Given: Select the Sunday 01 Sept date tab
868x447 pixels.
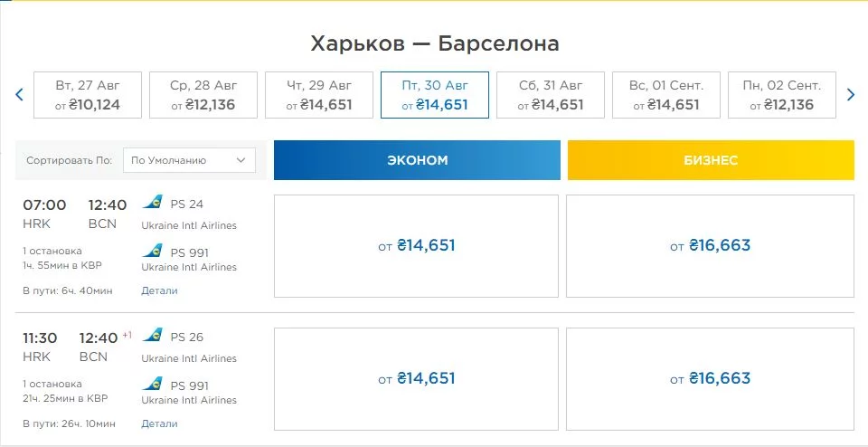Looking at the screenshot, I should point(666,95).
